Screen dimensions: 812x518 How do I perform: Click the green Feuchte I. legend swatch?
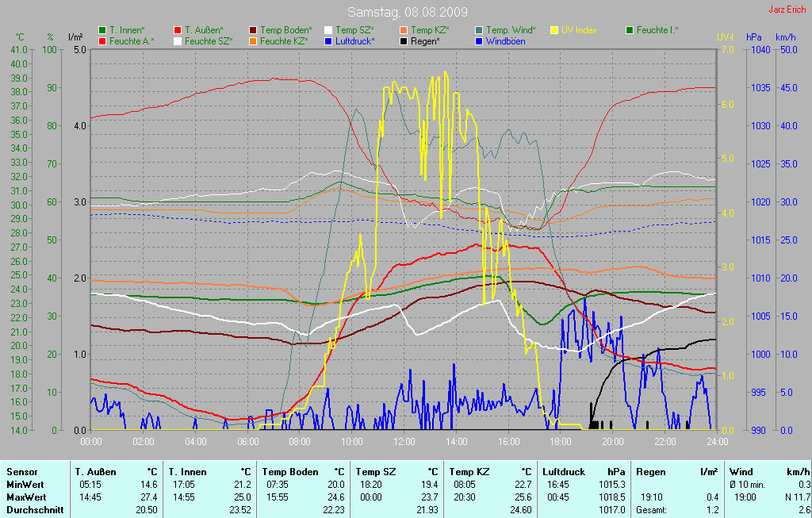(630, 31)
